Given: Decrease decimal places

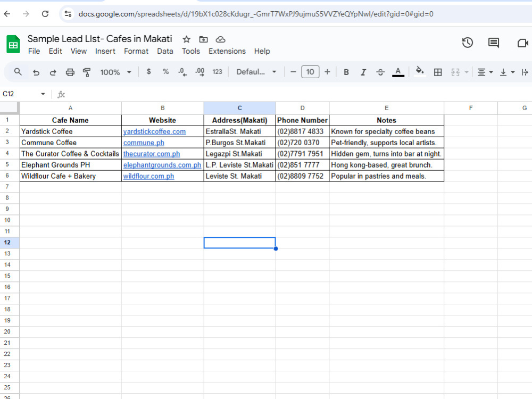Looking at the screenshot, I should tap(182, 72).
